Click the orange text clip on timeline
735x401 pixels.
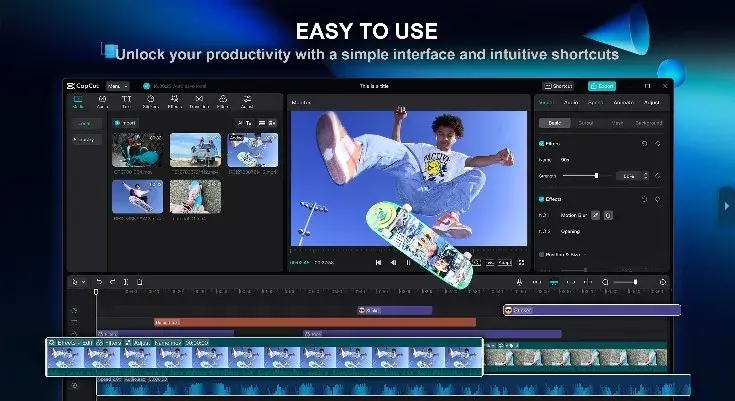pos(315,322)
